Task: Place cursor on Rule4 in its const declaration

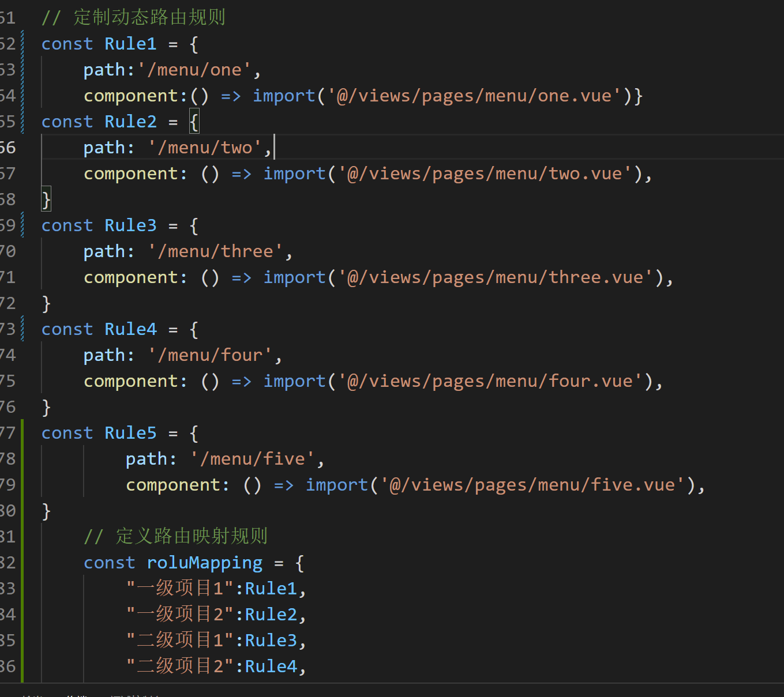Action: point(130,329)
